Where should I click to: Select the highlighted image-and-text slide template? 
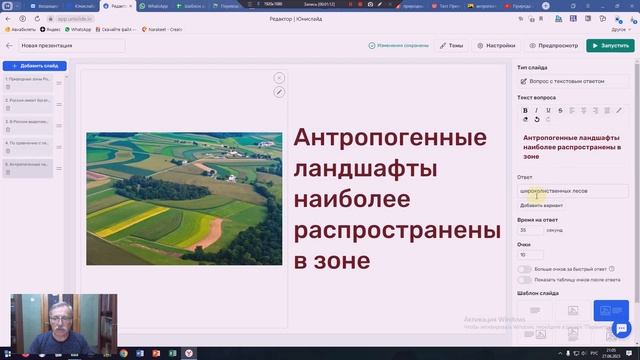pos(611,311)
